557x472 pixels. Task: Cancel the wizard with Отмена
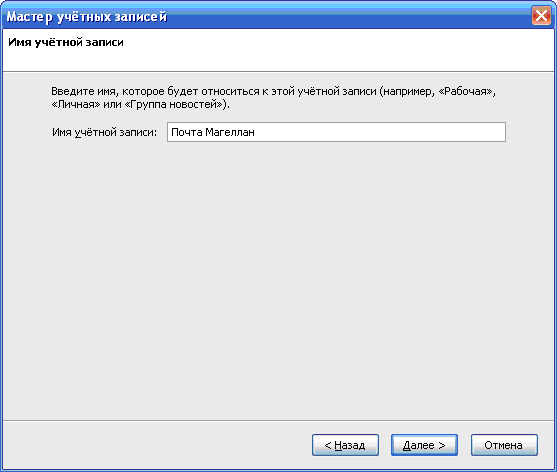pyautogui.click(x=504, y=445)
